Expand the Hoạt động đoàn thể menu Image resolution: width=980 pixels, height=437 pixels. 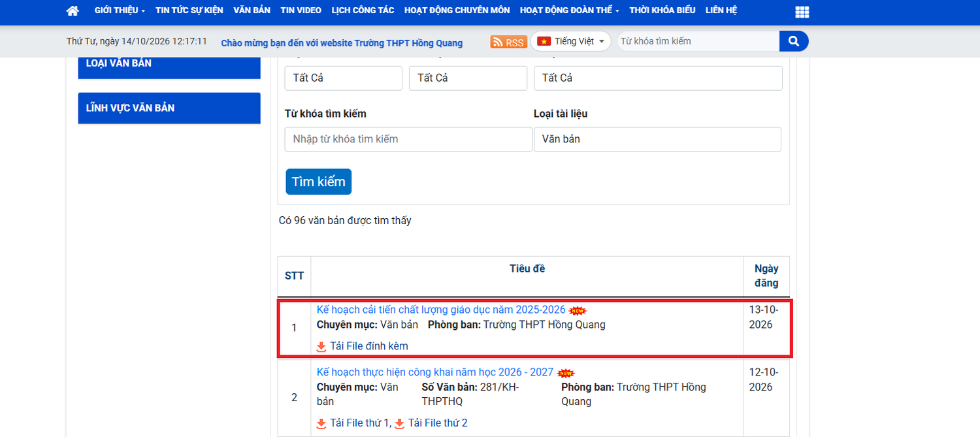coord(570,10)
